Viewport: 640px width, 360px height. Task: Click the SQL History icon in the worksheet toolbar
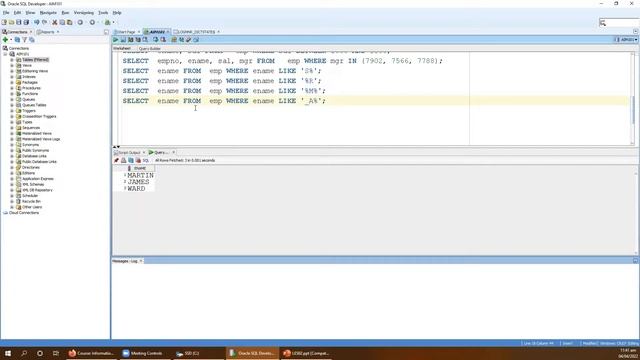point(196,40)
